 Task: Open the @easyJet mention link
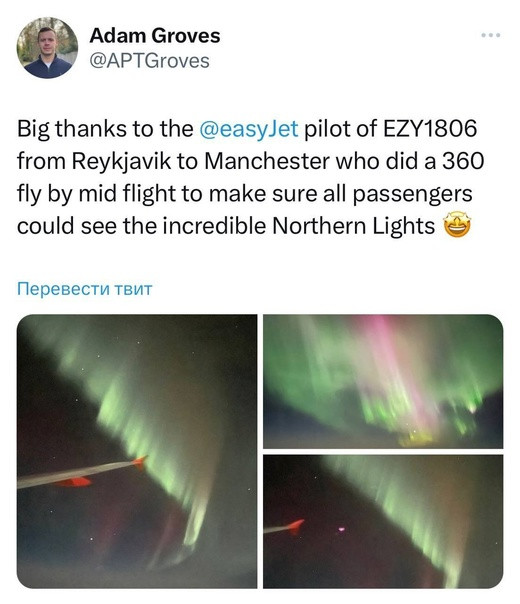(249, 129)
